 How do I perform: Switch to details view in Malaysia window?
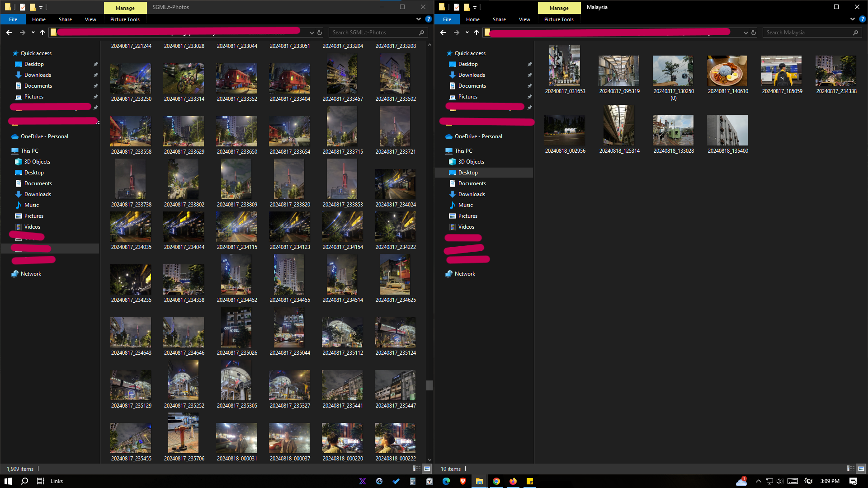tap(850, 469)
